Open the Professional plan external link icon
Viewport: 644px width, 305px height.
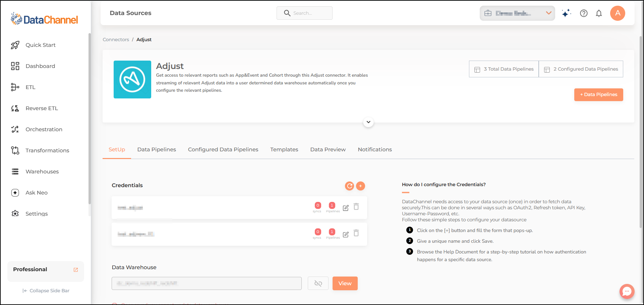(x=76, y=270)
